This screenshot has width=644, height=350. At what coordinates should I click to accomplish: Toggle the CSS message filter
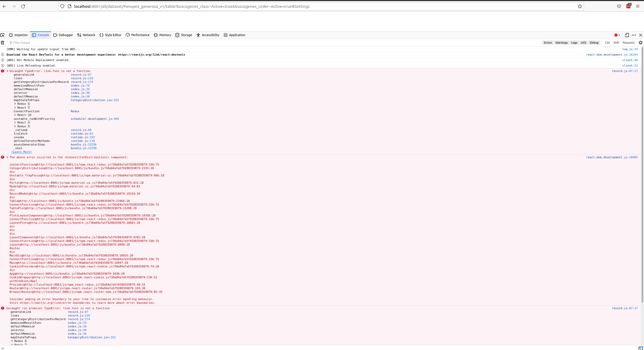coord(607,43)
